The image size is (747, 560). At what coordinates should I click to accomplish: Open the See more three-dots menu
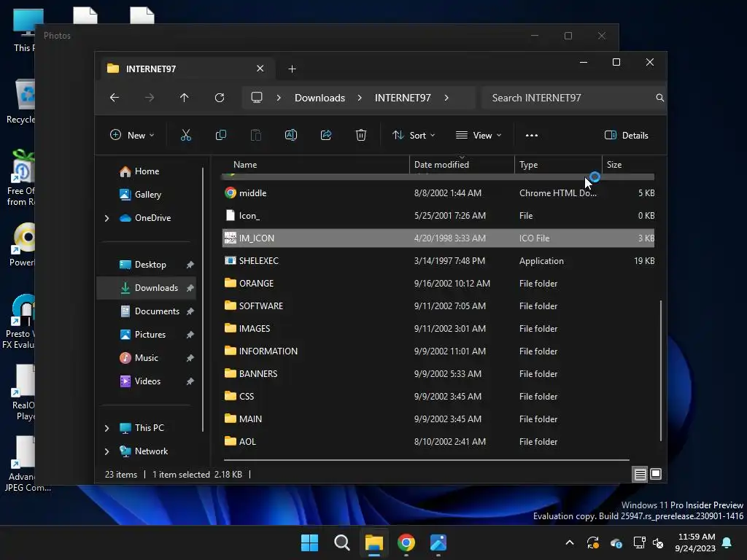pos(532,135)
